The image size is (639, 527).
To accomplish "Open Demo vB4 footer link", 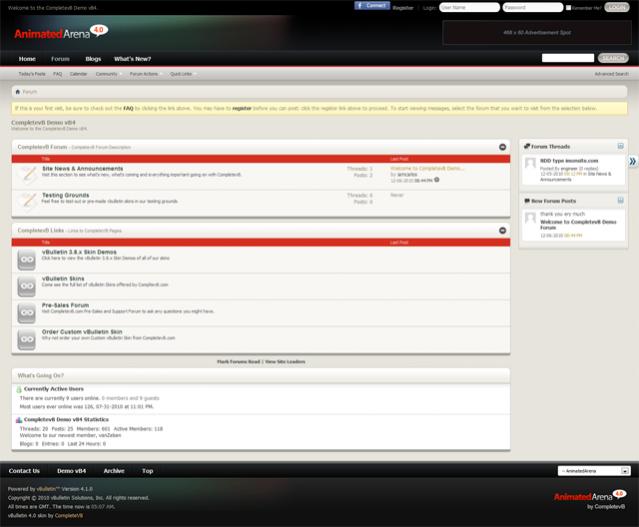I will (x=71, y=471).
